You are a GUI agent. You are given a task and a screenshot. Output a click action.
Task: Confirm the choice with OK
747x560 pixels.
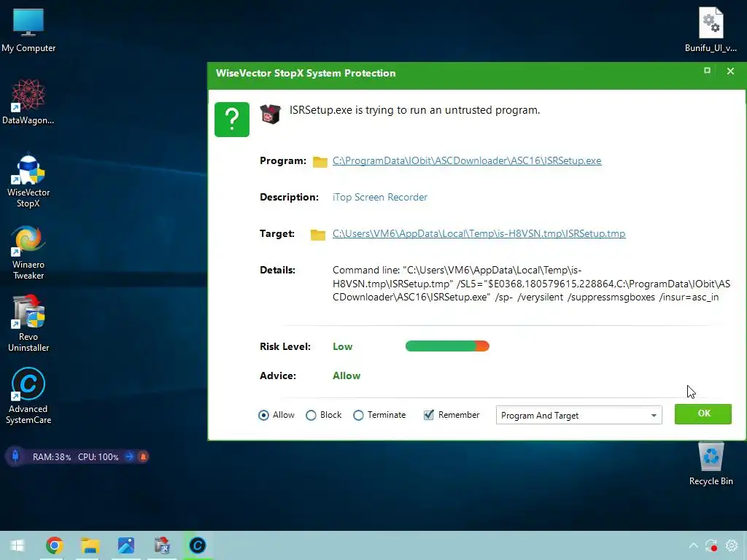tap(703, 414)
